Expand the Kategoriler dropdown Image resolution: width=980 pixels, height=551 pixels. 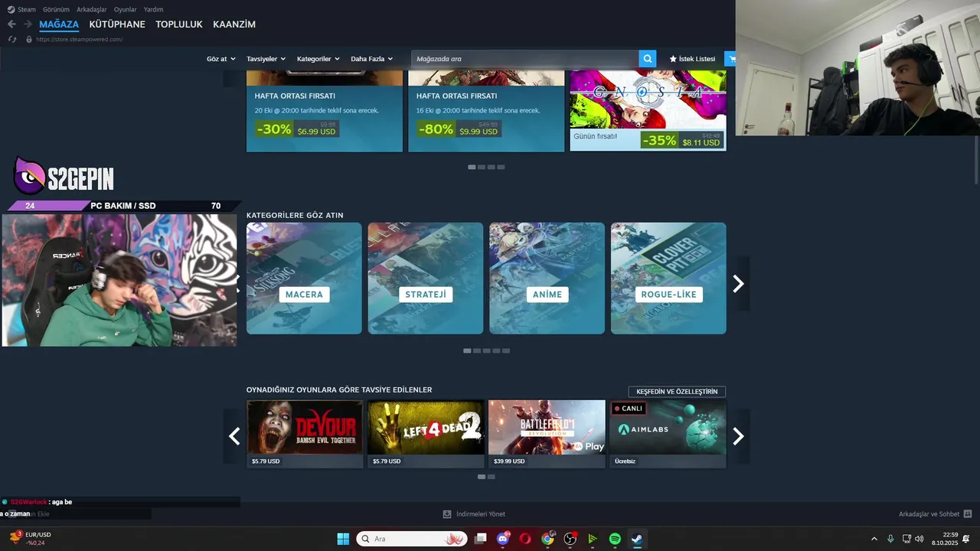[318, 59]
